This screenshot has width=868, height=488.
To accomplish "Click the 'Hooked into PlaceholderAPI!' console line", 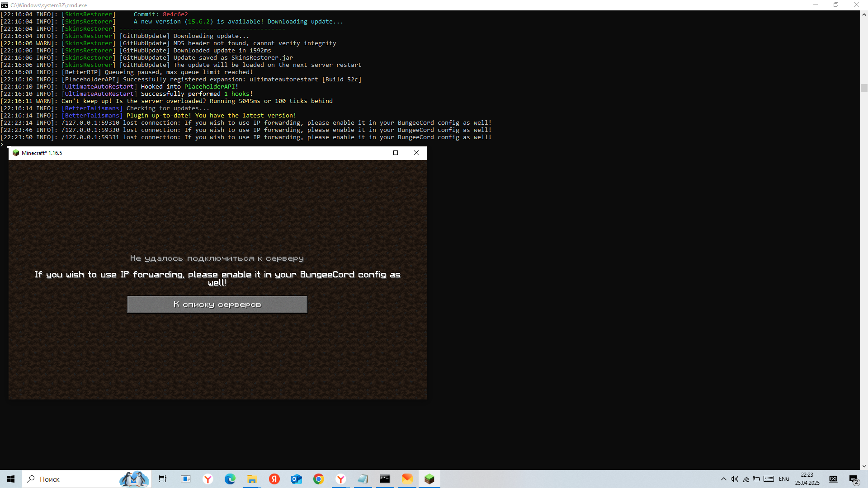I will (x=119, y=87).
